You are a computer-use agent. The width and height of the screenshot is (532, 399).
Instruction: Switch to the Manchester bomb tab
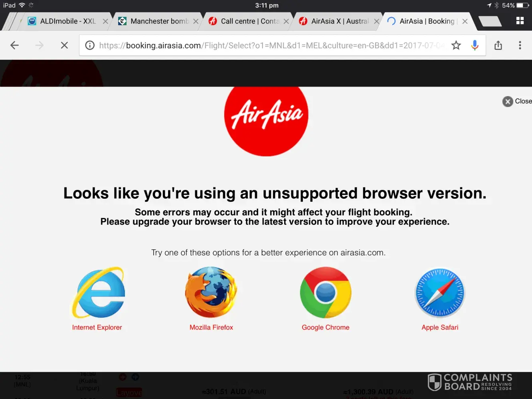156,21
